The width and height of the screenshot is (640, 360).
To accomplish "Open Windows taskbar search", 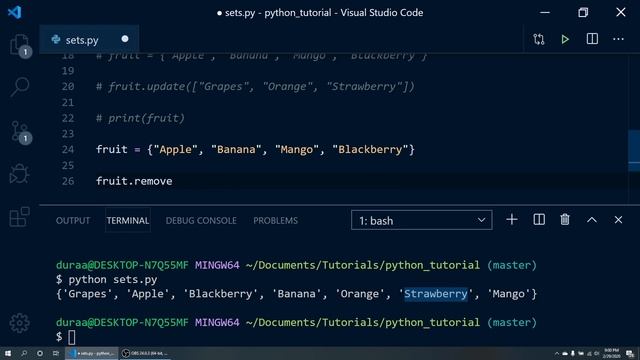I will [x=24, y=353].
